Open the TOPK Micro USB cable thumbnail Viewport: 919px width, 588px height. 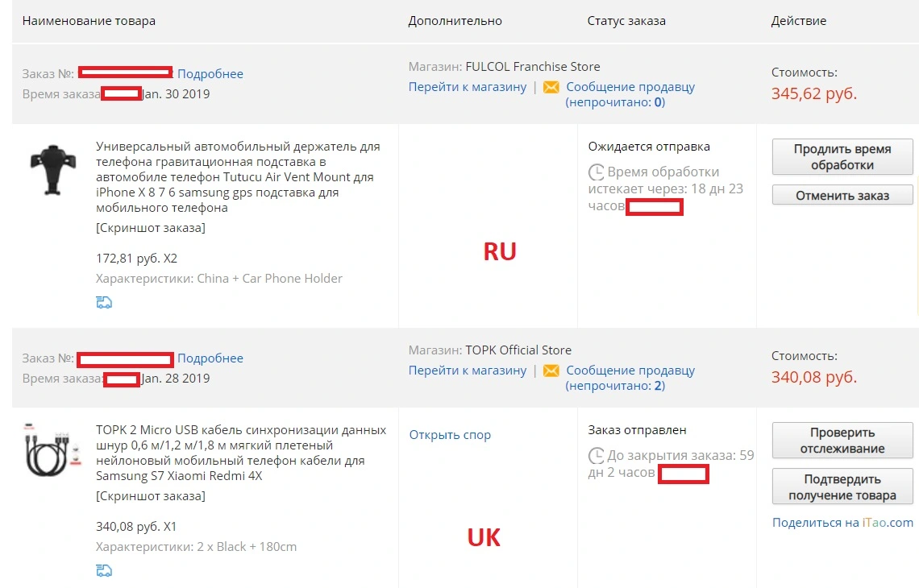[x=52, y=449]
